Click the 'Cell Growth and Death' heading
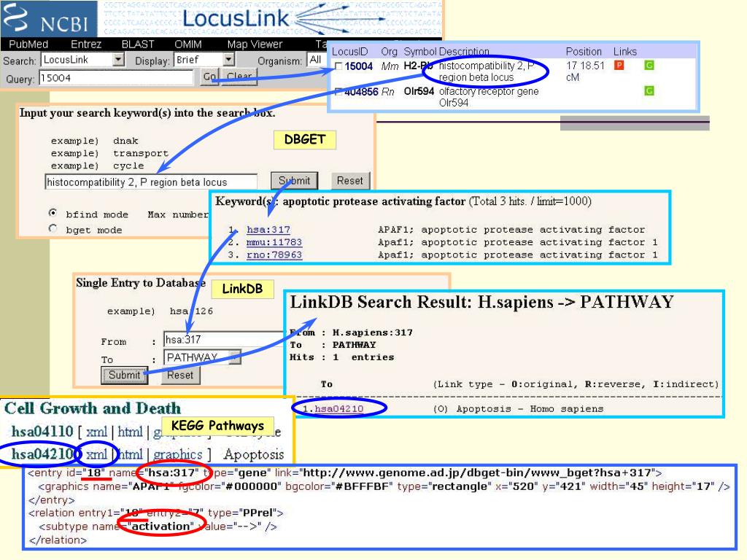 tap(93, 408)
